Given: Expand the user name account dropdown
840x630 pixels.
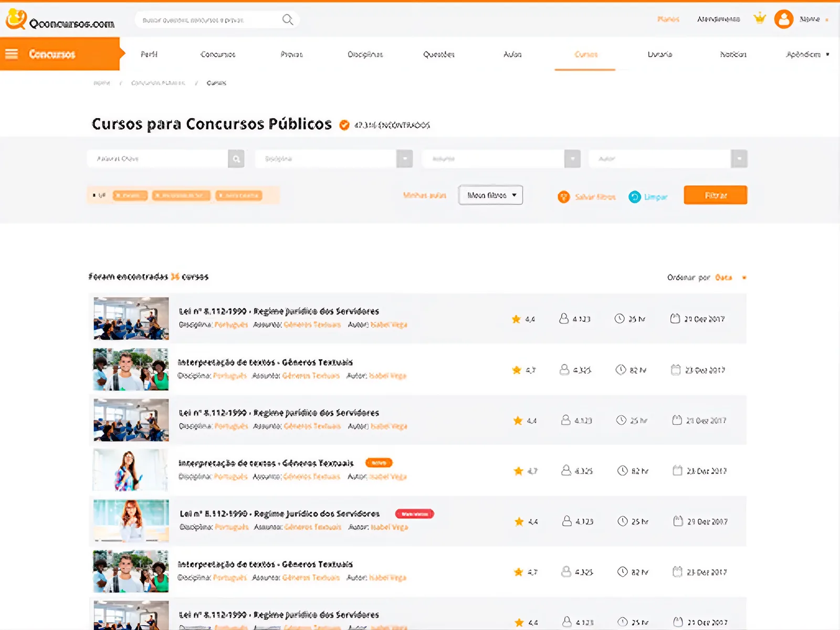Looking at the screenshot, I should [814, 19].
